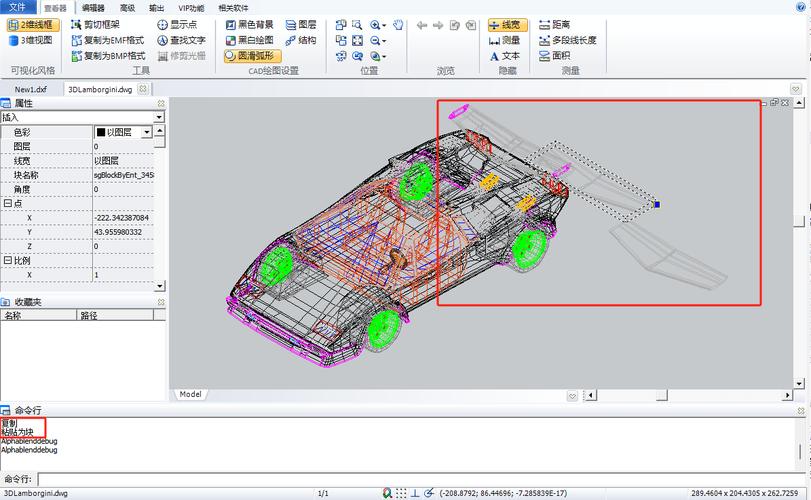Toggle 黑白绘图 black and white drawing

coord(250,40)
